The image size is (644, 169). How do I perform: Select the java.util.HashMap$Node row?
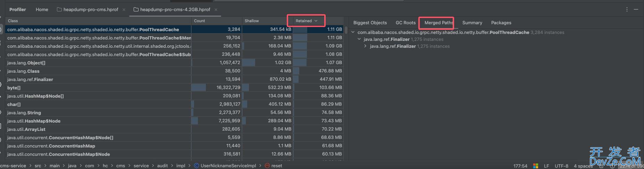coord(174,121)
